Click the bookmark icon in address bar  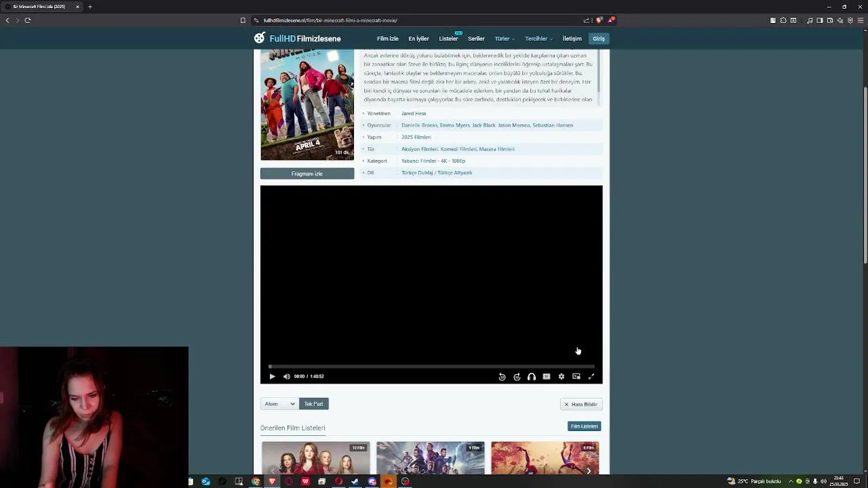pos(243,20)
